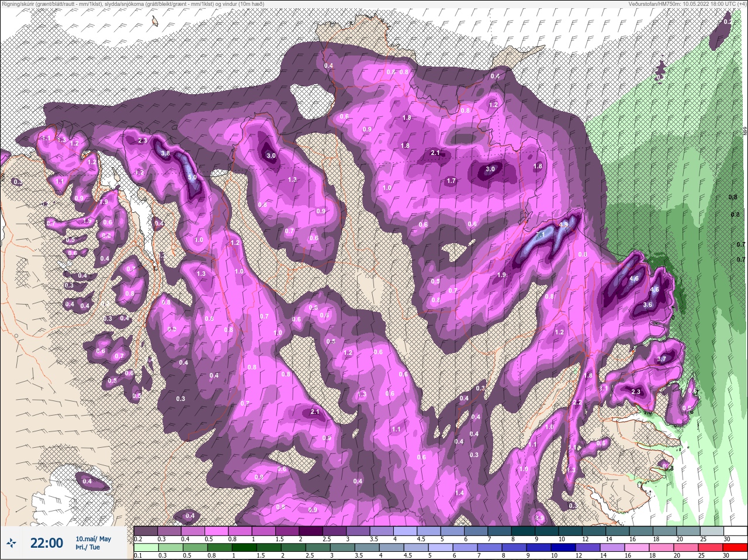Viewport: 748px width, 560px height.
Task: Click the 4.9 precipitation value on the map
Action: click(x=564, y=224)
